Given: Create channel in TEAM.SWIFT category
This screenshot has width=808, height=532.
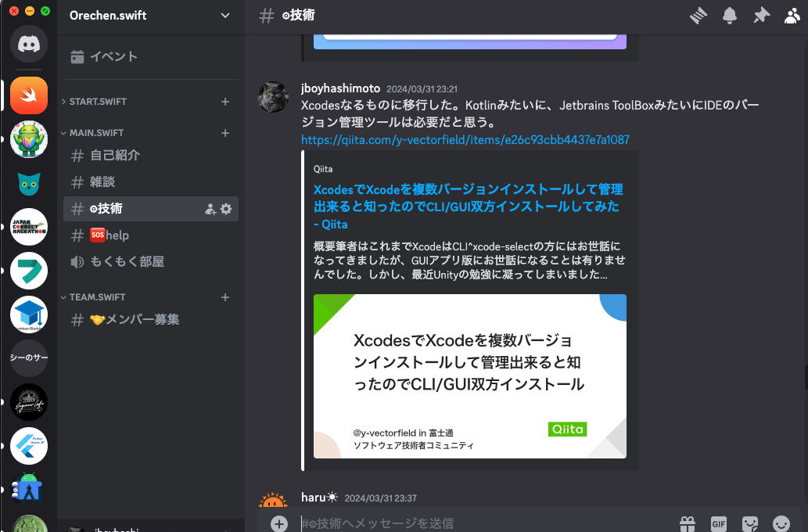Looking at the screenshot, I should pyautogui.click(x=225, y=297).
